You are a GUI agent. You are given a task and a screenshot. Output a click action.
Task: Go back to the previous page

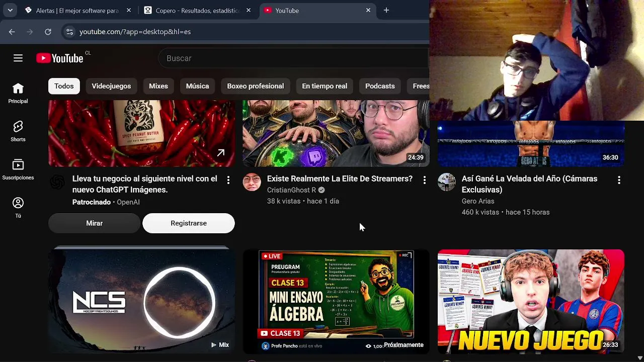coord(12,32)
